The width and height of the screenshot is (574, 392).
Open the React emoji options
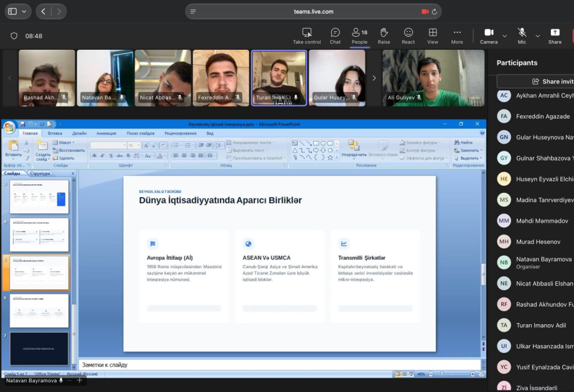click(408, 36)
